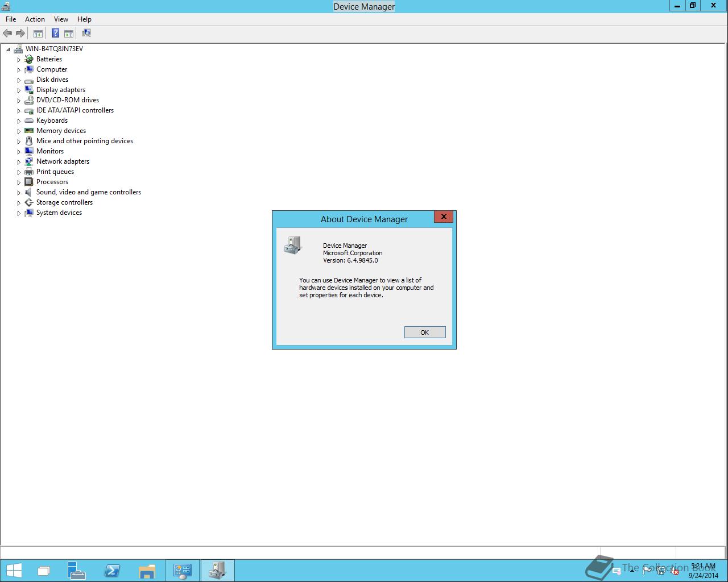The image size is (728, 582).
Task: Click the Display adapters category icon
Action: pyautogui.click(x=29, y=90)
